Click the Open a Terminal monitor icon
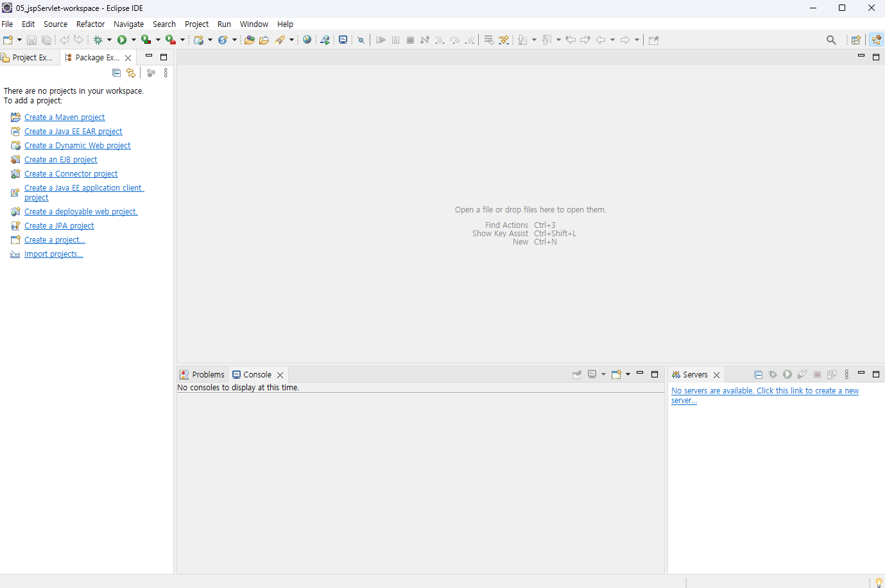885x588 pixels. (343, 40)
